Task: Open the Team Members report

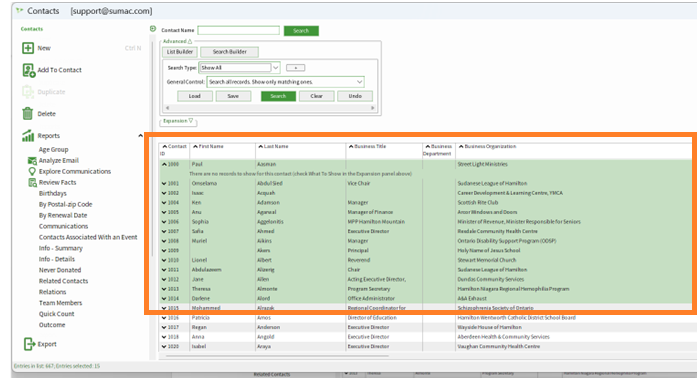Action: click(x=60, y=303)
